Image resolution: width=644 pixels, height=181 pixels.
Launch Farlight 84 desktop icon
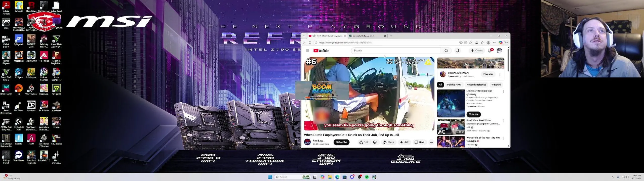click(56, 90)
